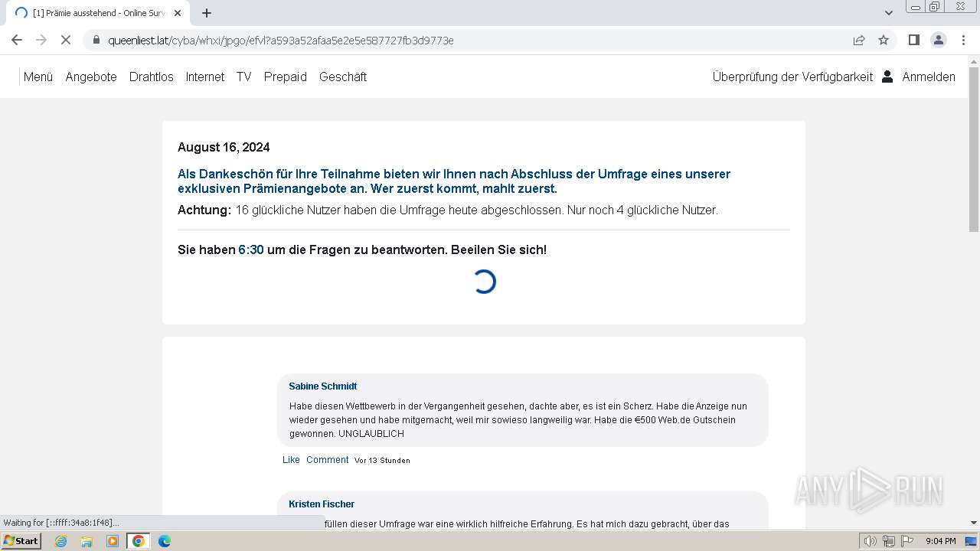This screenshot has width=980, height=551.
Task: Restore down the Chrome window
Action: click(935, 7)
